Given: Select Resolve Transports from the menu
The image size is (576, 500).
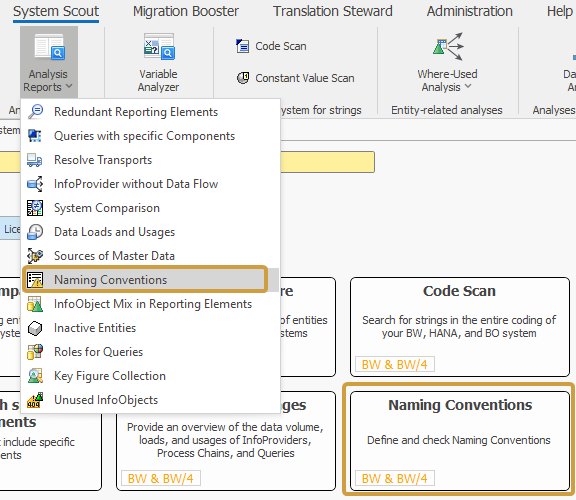Looking at the screenshot, I should (x=150, y=160).
